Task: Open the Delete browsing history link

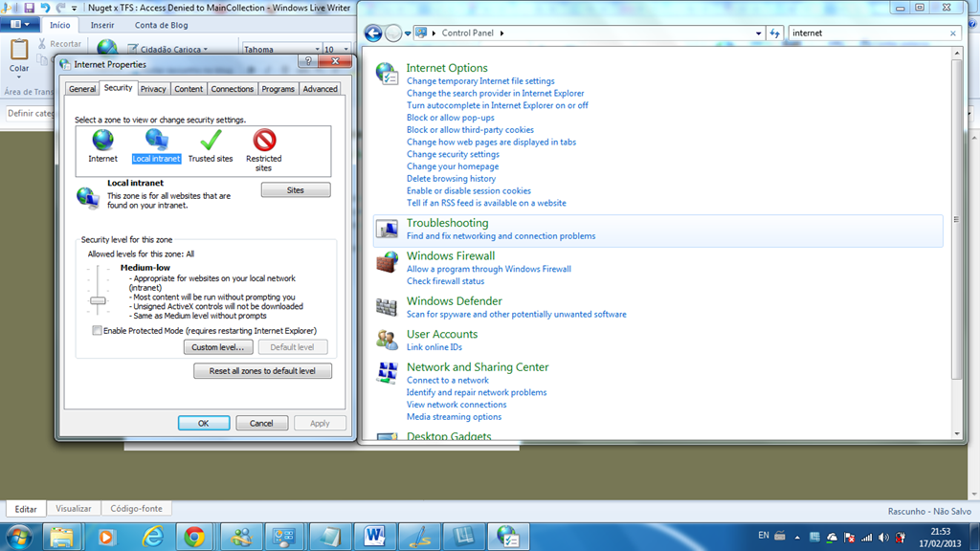Action: 452,179
